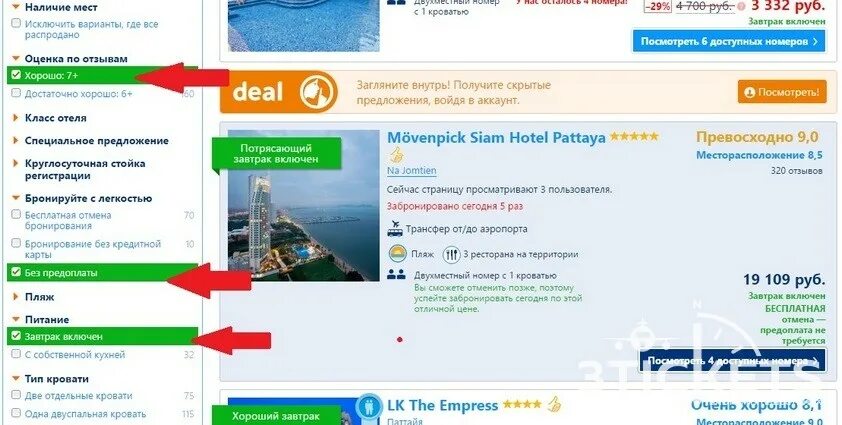
Task: Click the thumbs-up icon under Mövenpick title
Action: [x=396, y=156]
